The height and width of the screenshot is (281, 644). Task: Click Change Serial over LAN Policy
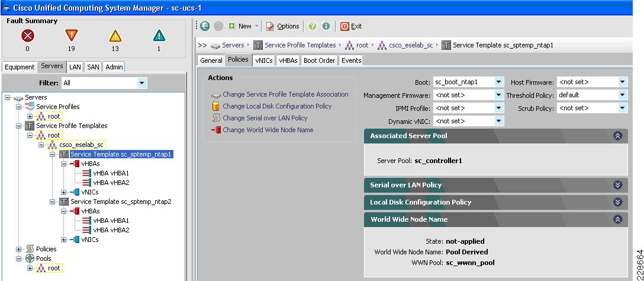265,118
